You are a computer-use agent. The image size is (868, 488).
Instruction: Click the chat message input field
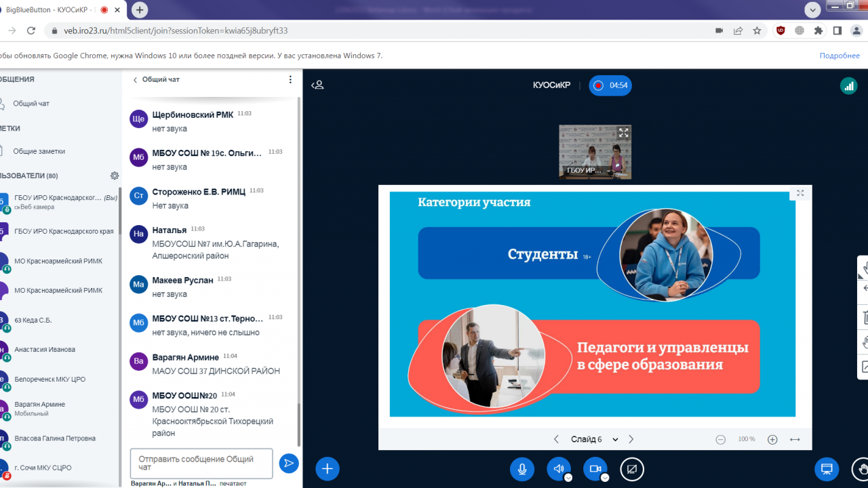point(201,463)
